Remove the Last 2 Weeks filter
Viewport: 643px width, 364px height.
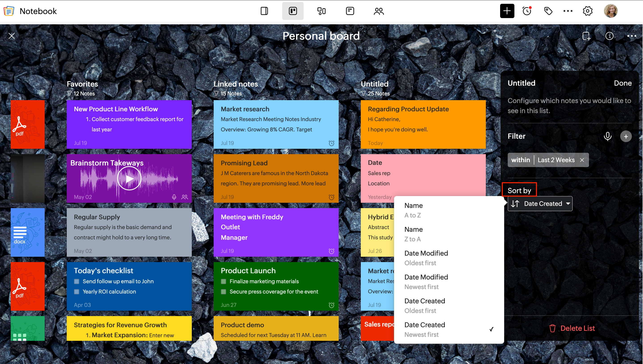coord(582,160)
